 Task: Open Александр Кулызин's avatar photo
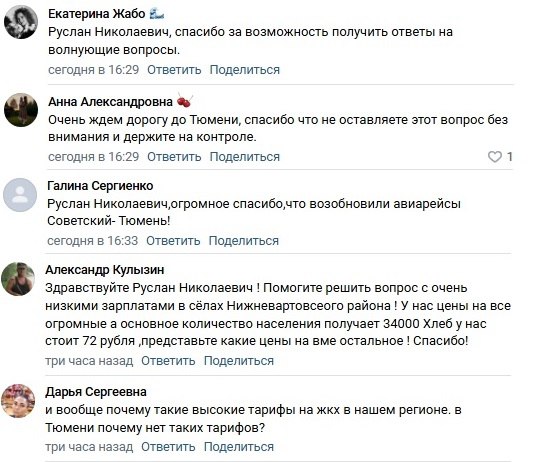18,279
